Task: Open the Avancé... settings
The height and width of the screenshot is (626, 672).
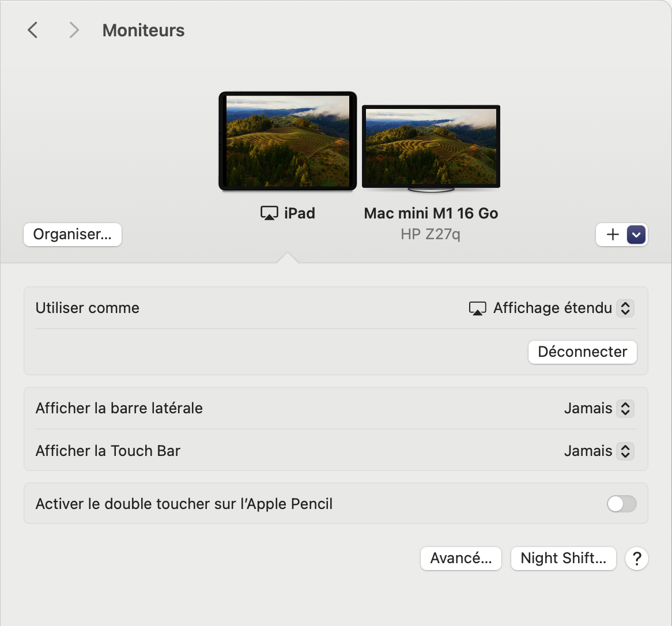Action: [x=461, y=558]
